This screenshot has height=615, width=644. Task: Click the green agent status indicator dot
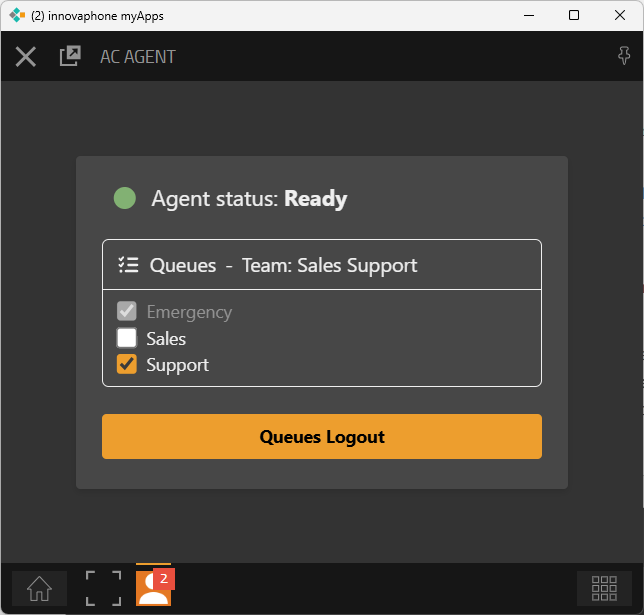[x=124, y=199]
